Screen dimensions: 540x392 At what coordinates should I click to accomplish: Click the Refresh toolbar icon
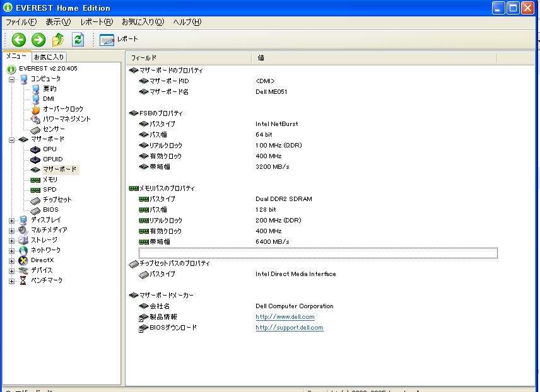tap(78, 40)
